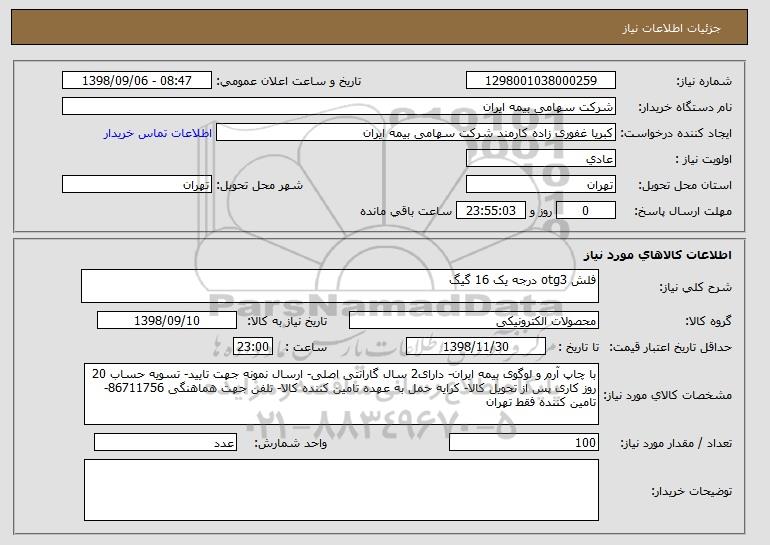The image size is (770, 545).
Task: Select the public announcement date field 1398/09/06 - 08:47
Action: coord(137,81)
